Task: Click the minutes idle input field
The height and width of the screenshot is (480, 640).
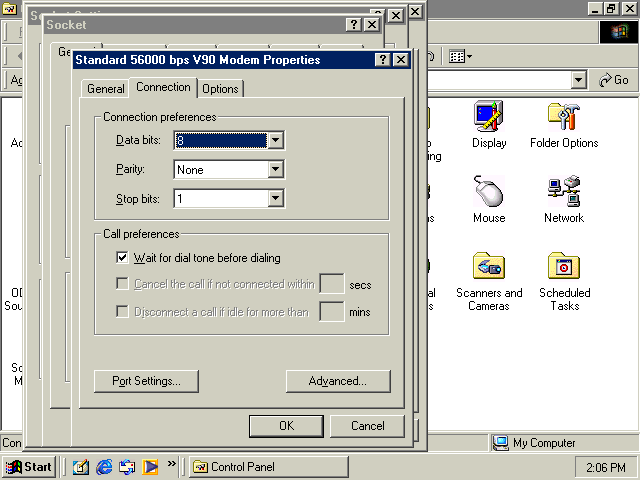Action: click(x=332, y=311)
